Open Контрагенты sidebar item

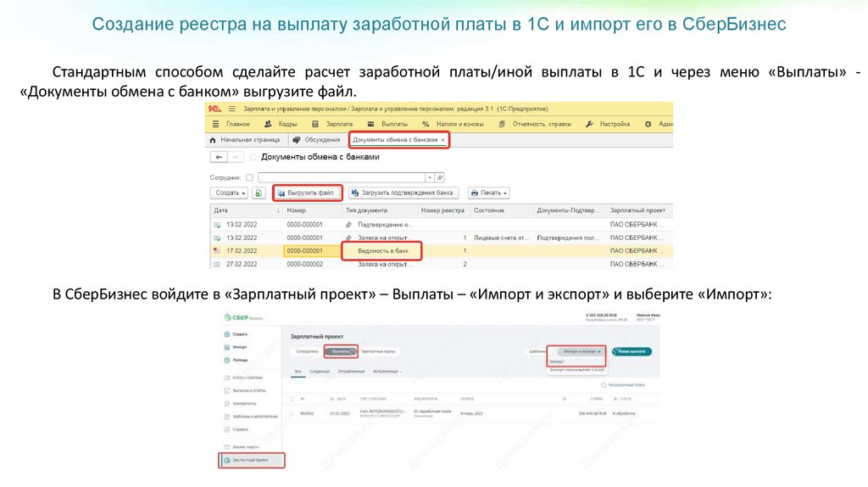pos(240,403)
